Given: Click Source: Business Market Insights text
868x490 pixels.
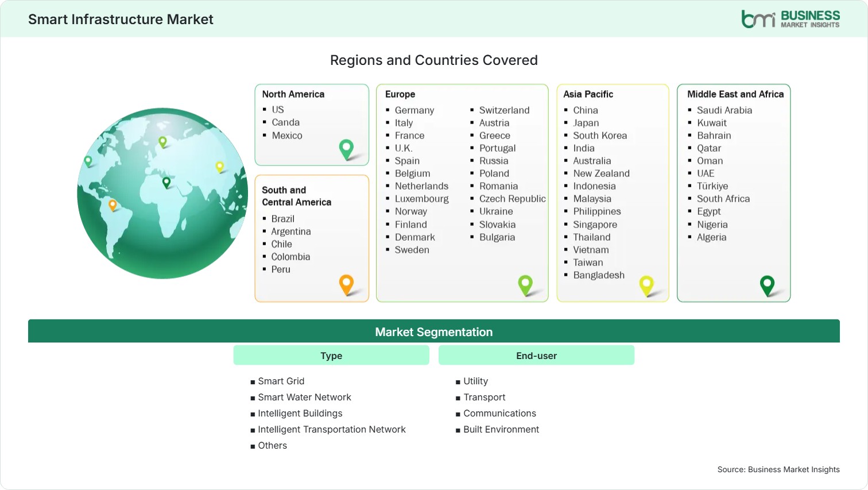Looking at the screenshot, I should [778, 469].
